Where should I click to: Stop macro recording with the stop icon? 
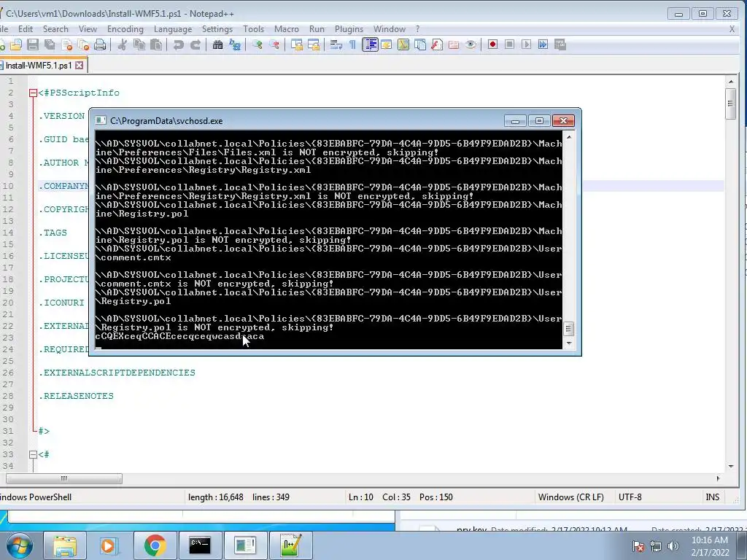coord(509,44)
